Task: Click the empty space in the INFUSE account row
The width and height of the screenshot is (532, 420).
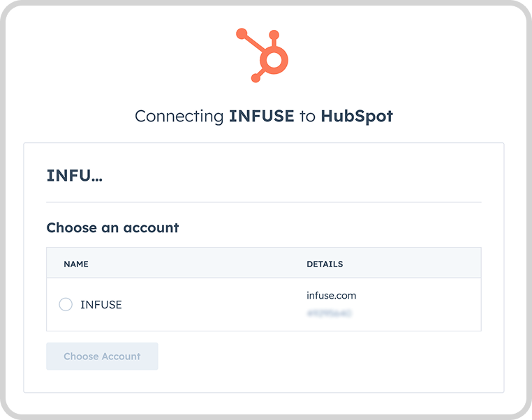Action: point(214,304)
